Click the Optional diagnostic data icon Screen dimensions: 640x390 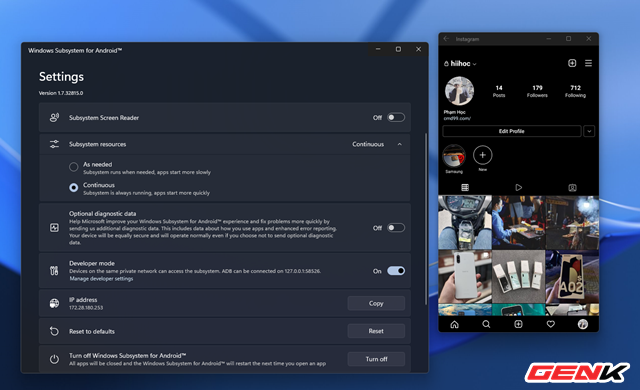tap(54, 228)
